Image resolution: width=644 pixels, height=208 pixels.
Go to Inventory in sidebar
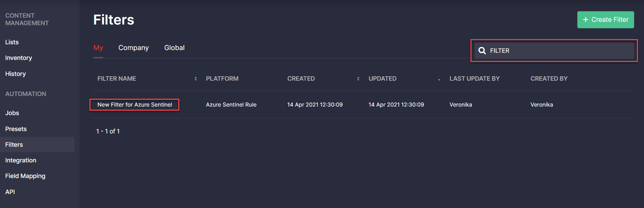(x=18, y=58)
